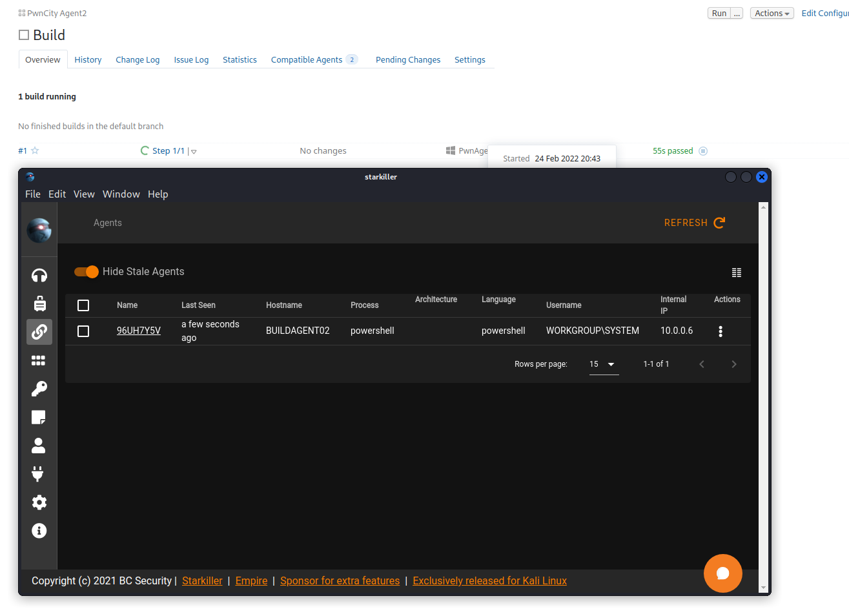Click the REFRESH button in Agents
This screenshot has width=849, height=616.
coord(695,223)
